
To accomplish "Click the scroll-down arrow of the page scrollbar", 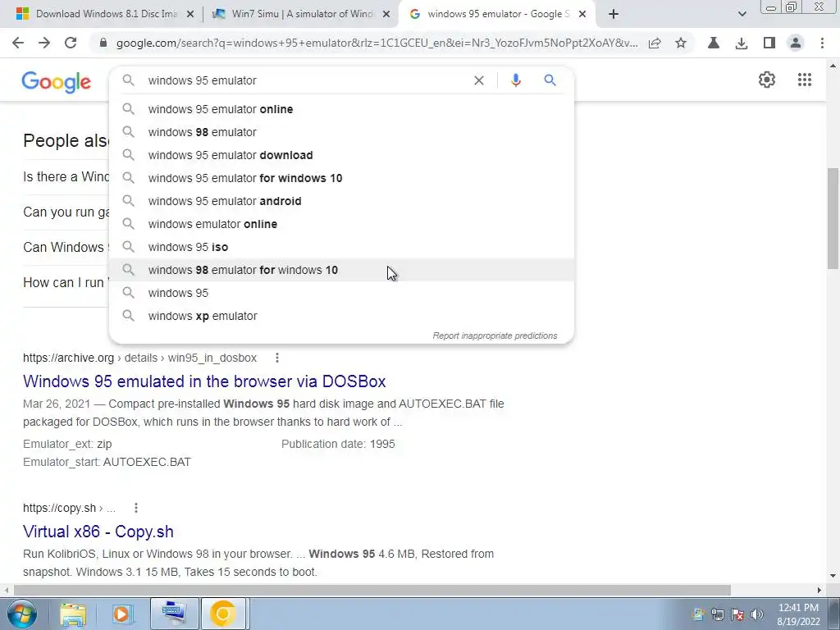I will tap(833, 577).
